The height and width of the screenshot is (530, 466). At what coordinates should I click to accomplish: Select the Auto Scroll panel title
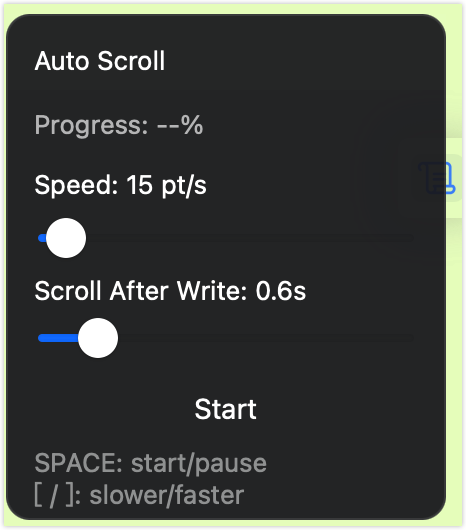[x=100, y=61]
